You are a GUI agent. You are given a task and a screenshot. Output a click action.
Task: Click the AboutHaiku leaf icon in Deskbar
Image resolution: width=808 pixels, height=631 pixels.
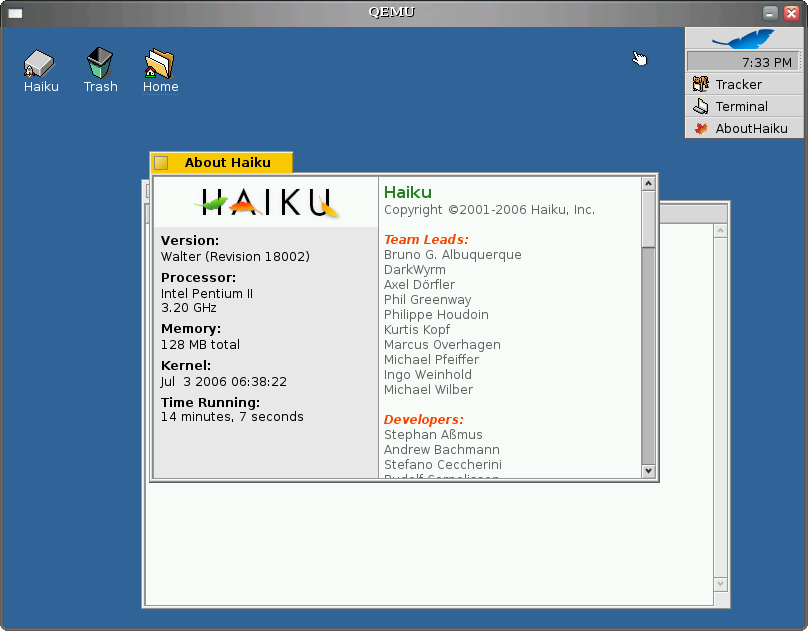click(701, 128)
